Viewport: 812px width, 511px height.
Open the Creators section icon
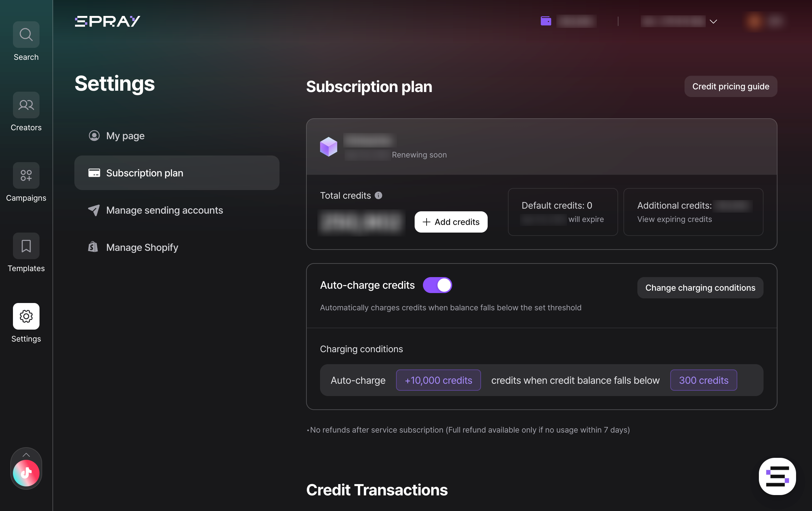[x=26, y=105]
